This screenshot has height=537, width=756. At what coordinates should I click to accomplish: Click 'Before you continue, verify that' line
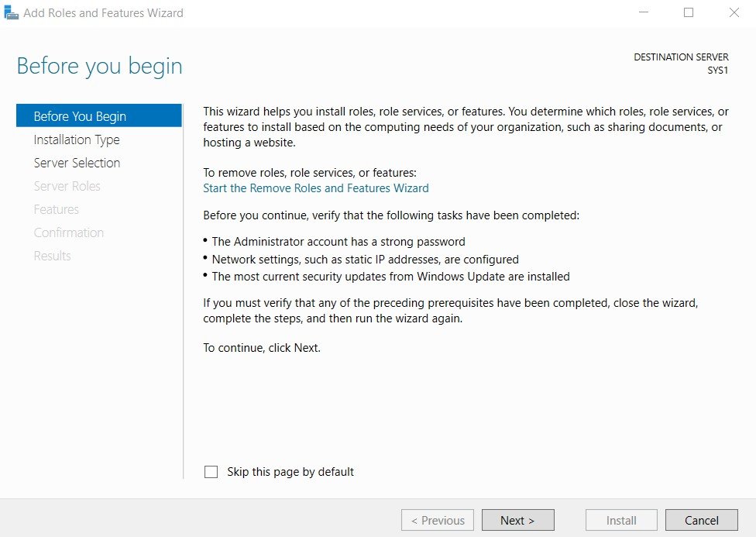391,215
